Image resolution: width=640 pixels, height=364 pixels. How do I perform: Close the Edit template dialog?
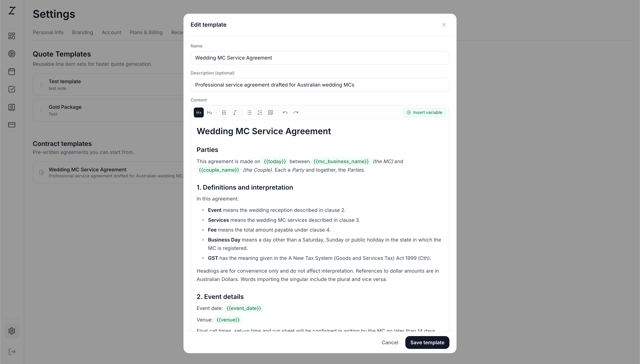coord(444,25)
